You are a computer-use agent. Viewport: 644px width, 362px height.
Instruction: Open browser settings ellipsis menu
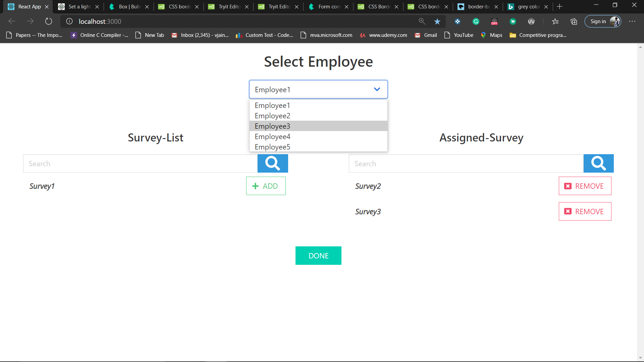632,21
